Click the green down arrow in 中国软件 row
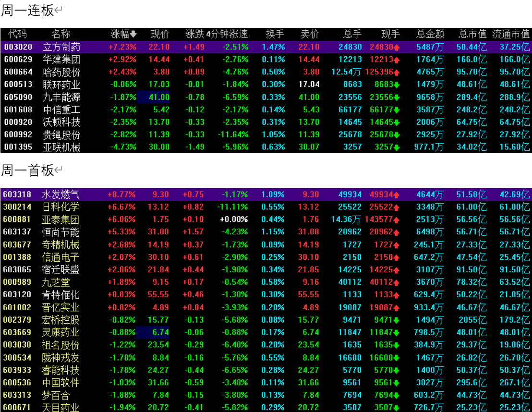Screen dimensions: 532x412 tap(397, 383)
